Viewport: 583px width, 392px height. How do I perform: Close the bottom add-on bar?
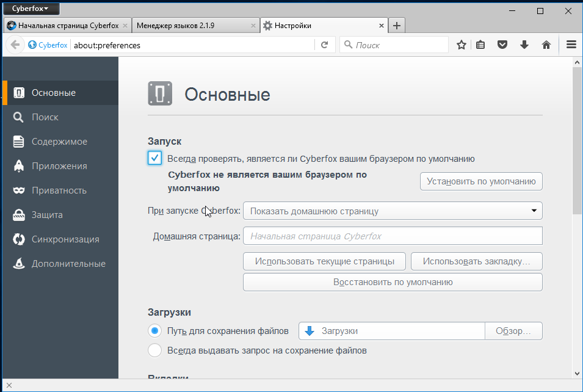pos(9,385)
